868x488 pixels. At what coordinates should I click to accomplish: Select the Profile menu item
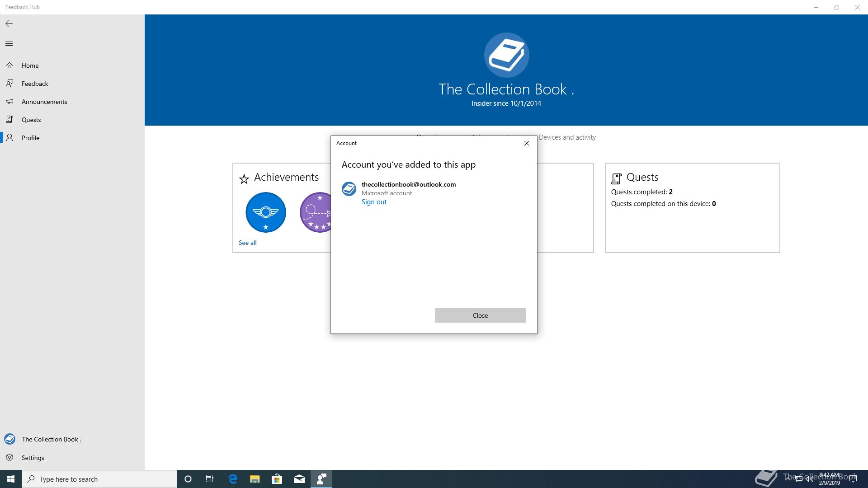72,138
